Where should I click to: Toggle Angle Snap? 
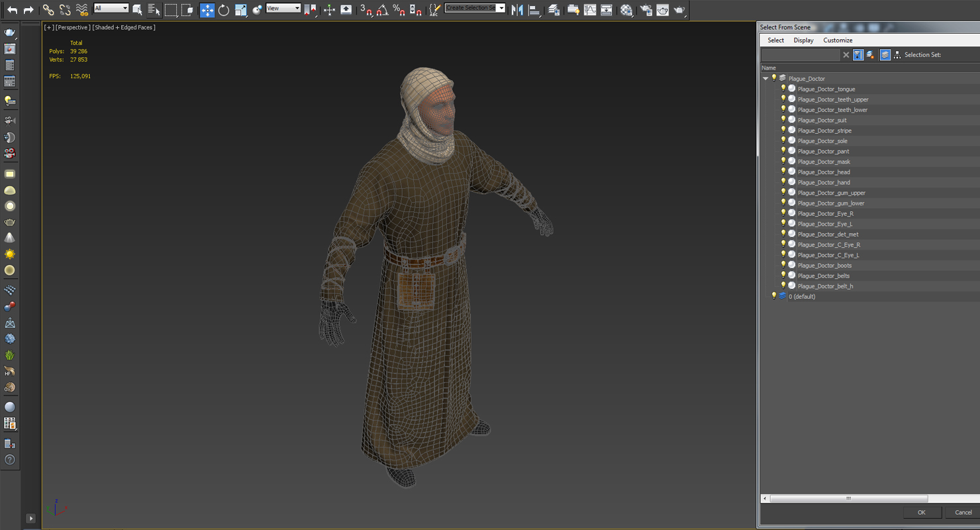click(383, 9)
